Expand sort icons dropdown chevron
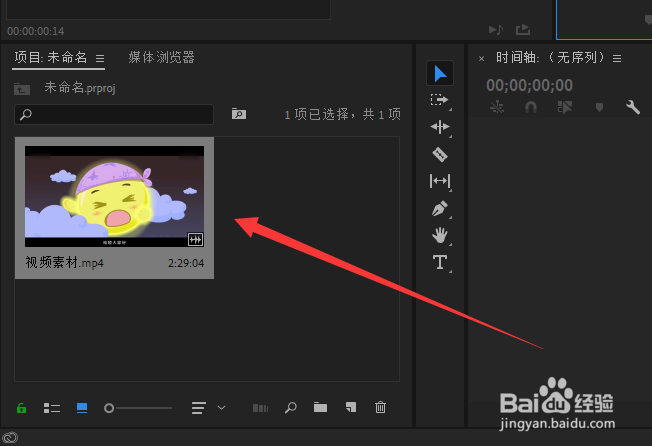The width and height of the screenshot is (652, 446). coord(222,408)
